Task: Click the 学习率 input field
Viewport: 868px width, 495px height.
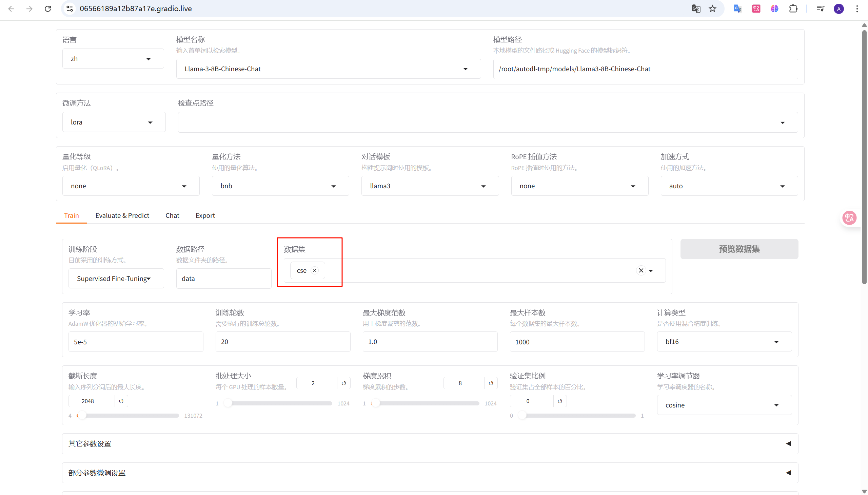Action: 136,342
